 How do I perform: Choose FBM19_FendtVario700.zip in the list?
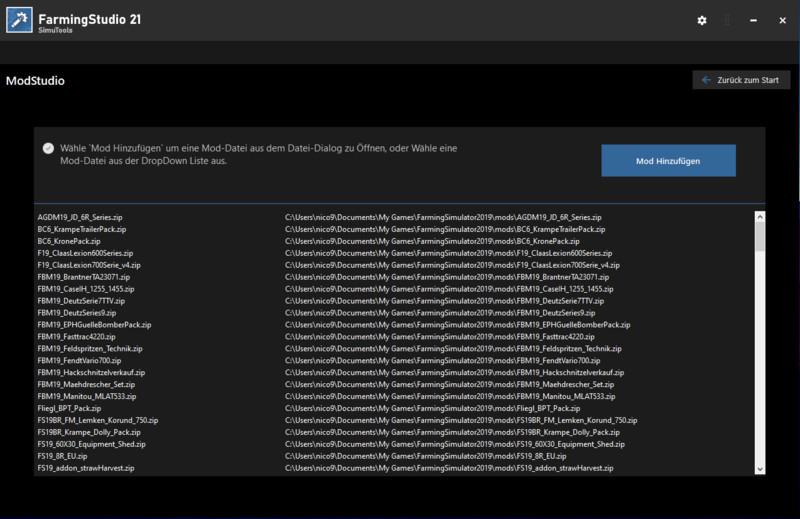79,360
